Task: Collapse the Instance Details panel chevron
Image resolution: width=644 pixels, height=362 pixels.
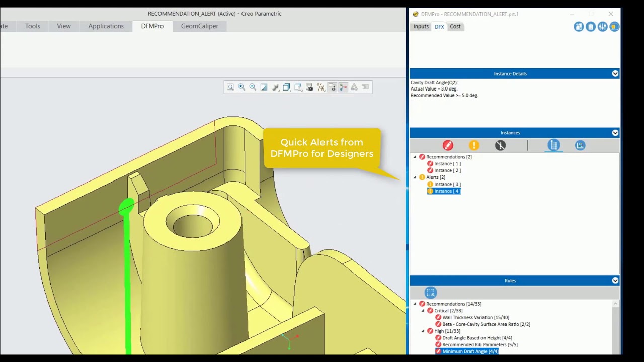Action: (615, 74)
